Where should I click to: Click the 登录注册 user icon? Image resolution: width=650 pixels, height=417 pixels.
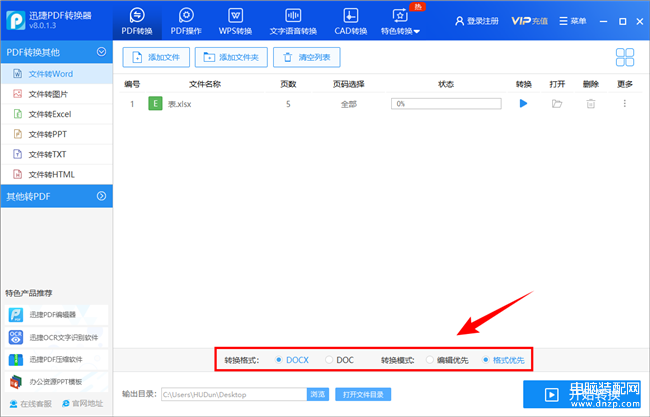(x=459, y=21)
